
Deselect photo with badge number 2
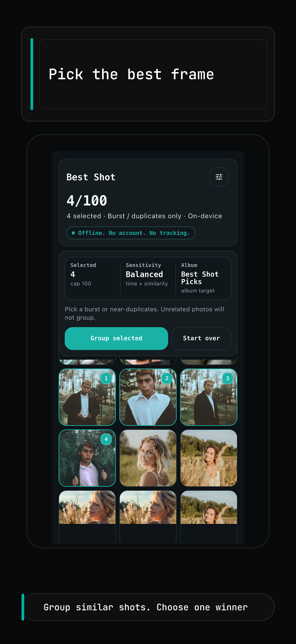click(x=148, y=397)
